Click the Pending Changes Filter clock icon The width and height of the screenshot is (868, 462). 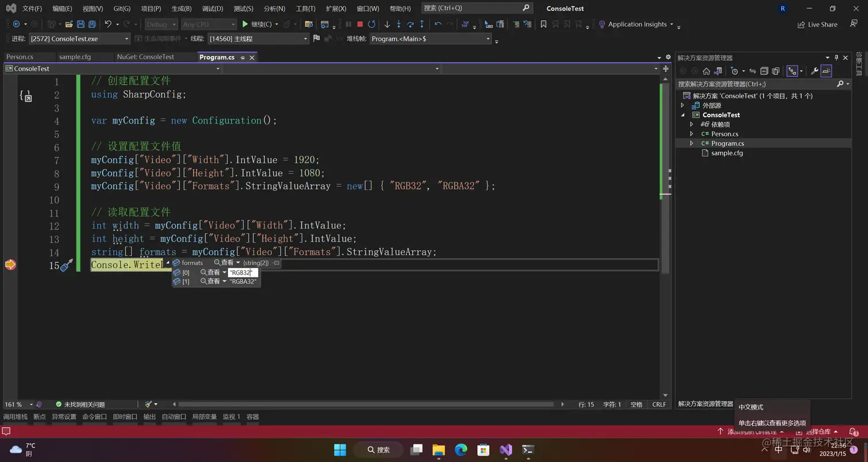click(734, 71)
